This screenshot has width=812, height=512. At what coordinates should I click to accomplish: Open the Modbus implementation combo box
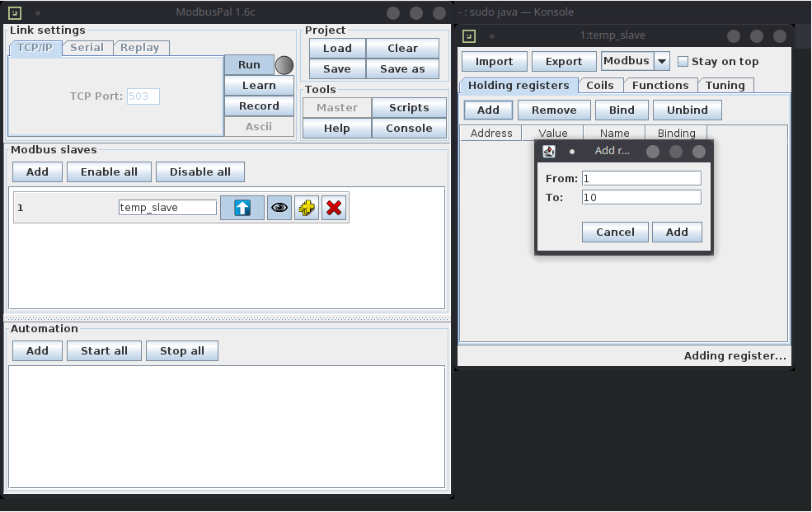[627, 62]
